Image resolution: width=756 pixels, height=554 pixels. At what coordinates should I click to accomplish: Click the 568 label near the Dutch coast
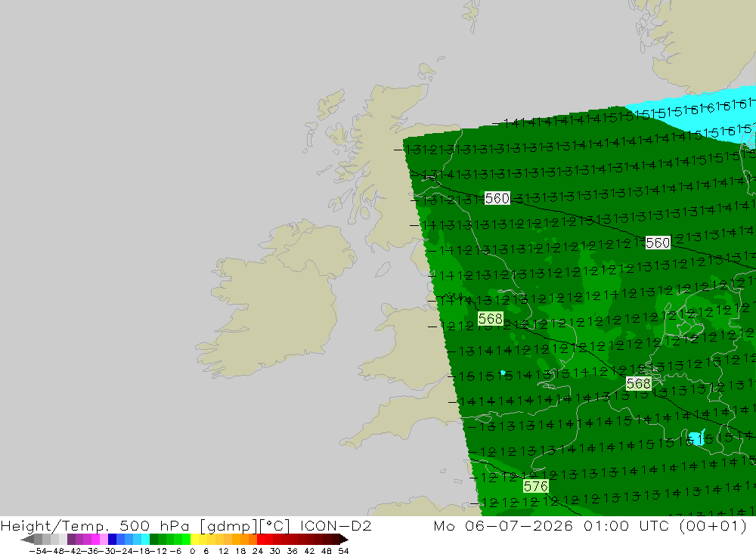click(638, 383)
